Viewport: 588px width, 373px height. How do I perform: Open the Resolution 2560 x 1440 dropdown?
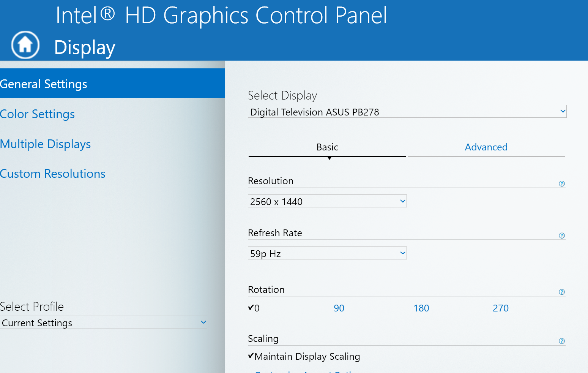[x=327, y=201]
